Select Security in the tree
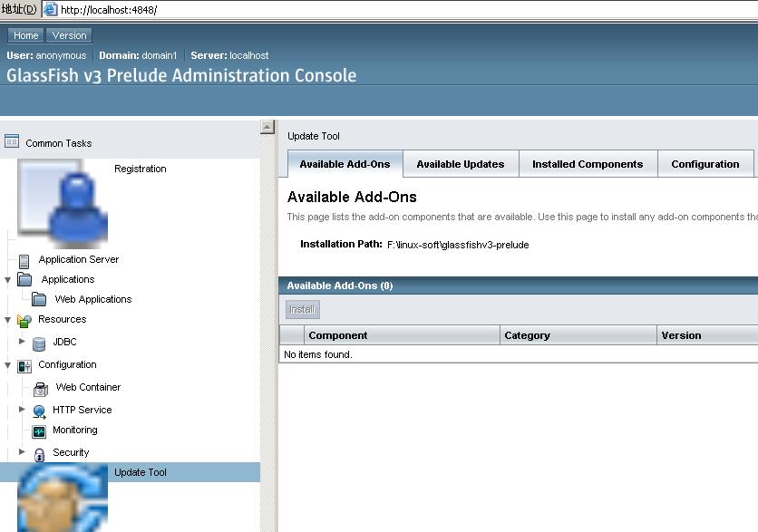The height and width of the screenshot is (532, 758). click(71, 452)
